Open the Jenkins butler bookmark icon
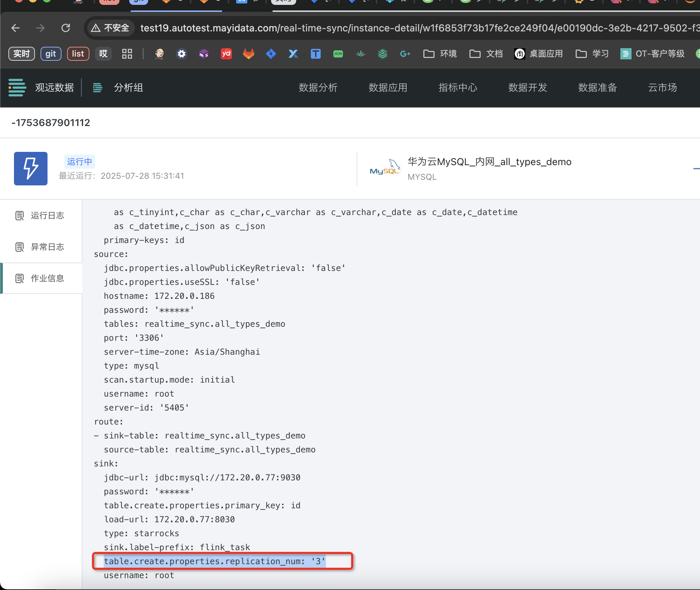 [160, 54]
